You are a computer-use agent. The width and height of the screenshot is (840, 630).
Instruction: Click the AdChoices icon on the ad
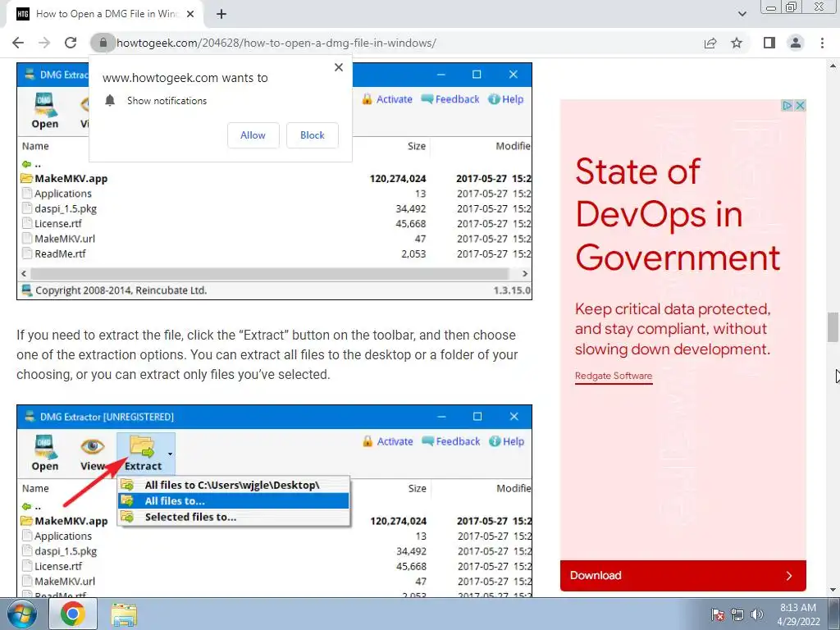tap(787, 106)
